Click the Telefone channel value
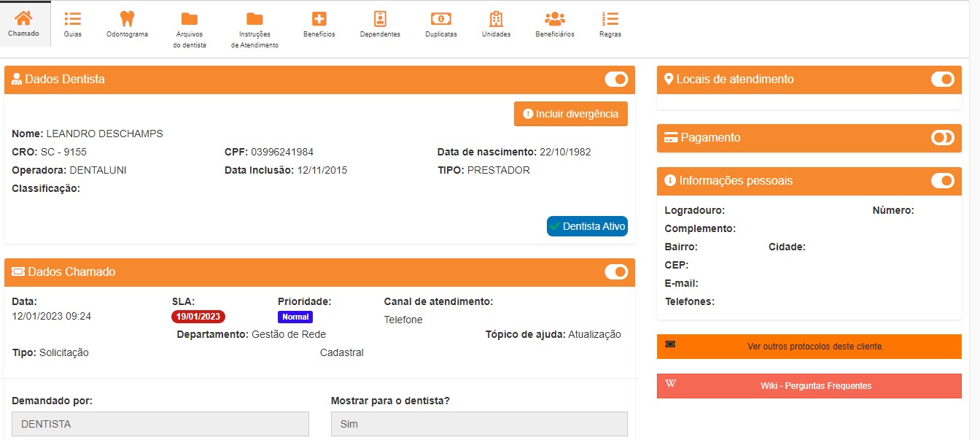This screenshot has width=980, height=440. click(x=403, y=320)
